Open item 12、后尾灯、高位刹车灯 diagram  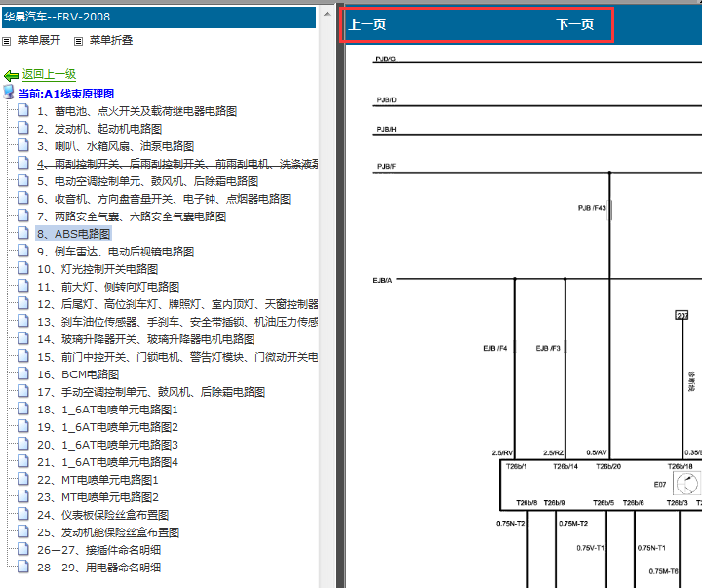tap(177, 304)
